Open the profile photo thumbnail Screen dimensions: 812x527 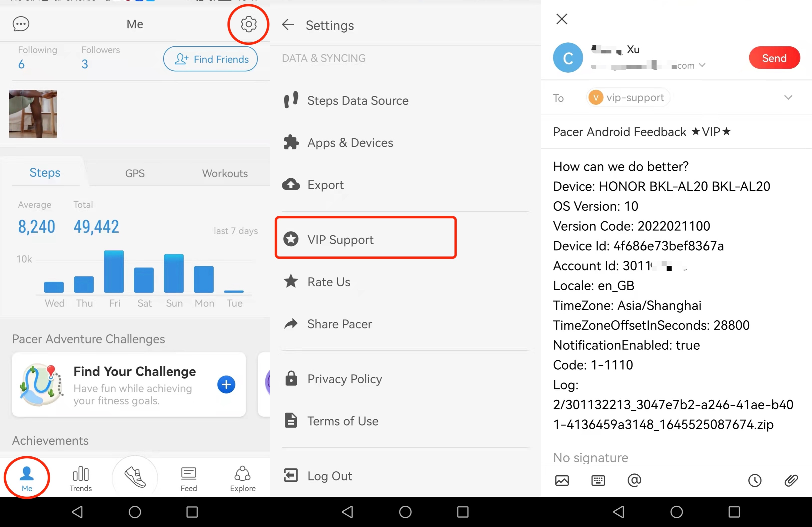pyautogui.click(x=33, y=114)
